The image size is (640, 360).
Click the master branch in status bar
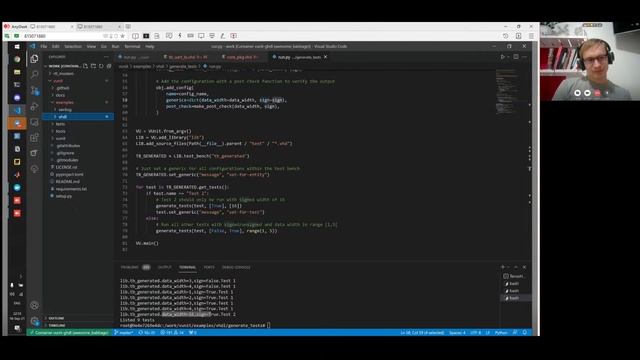(x=124, y=333)
